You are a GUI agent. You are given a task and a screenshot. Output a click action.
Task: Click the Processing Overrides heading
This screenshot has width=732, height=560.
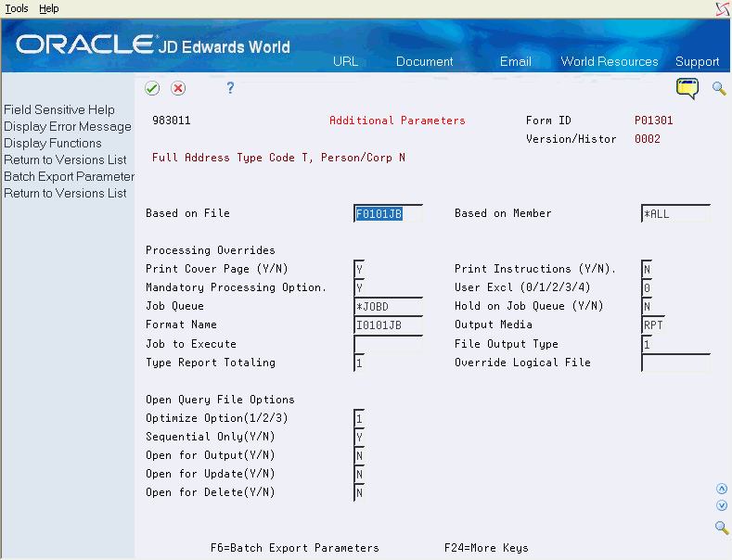tap(210, 250)
